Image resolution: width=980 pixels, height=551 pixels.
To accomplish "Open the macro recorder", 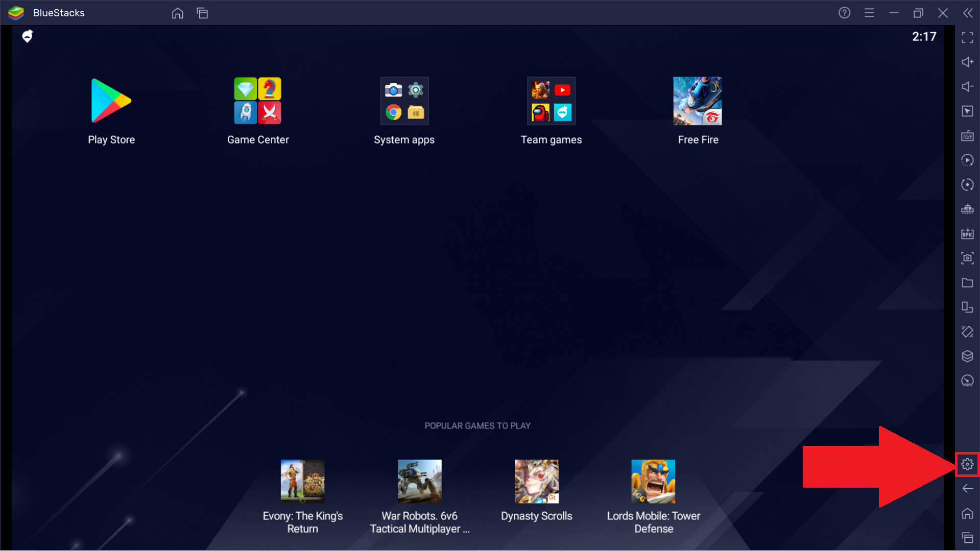I will pos(967,160).
